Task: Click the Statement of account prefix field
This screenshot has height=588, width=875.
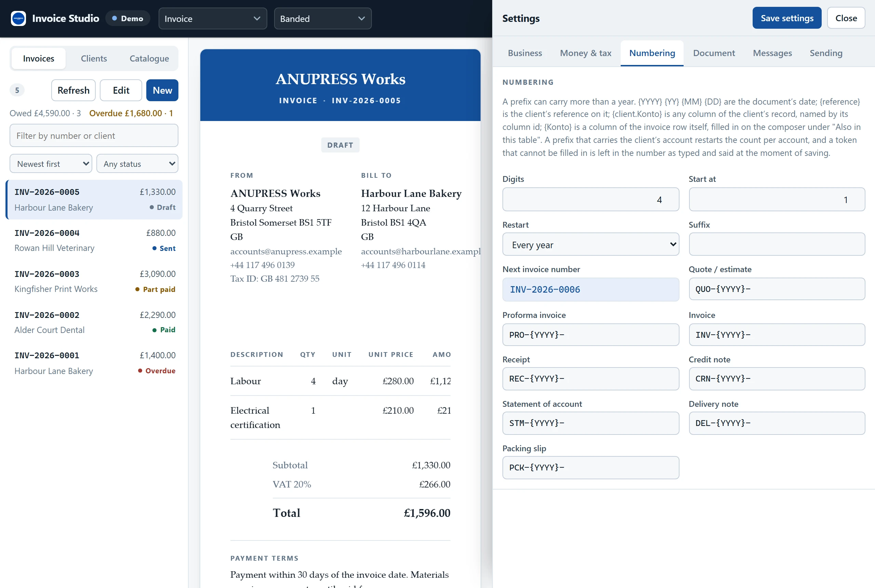Action: tap(591, 423)
